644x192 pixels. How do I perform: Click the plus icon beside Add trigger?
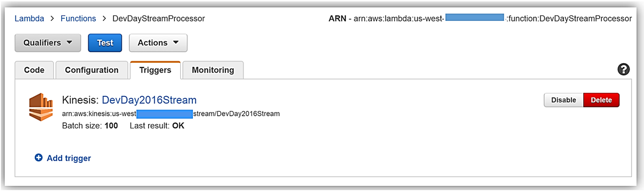(39, 158)
